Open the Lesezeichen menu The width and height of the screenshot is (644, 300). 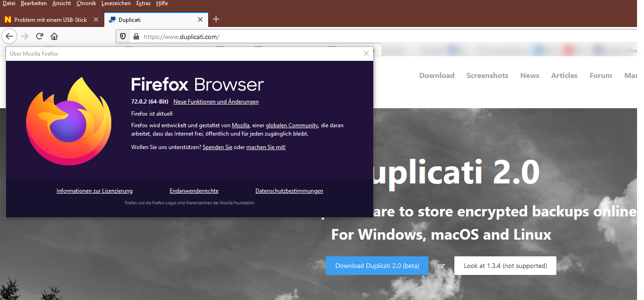point(116,3)
